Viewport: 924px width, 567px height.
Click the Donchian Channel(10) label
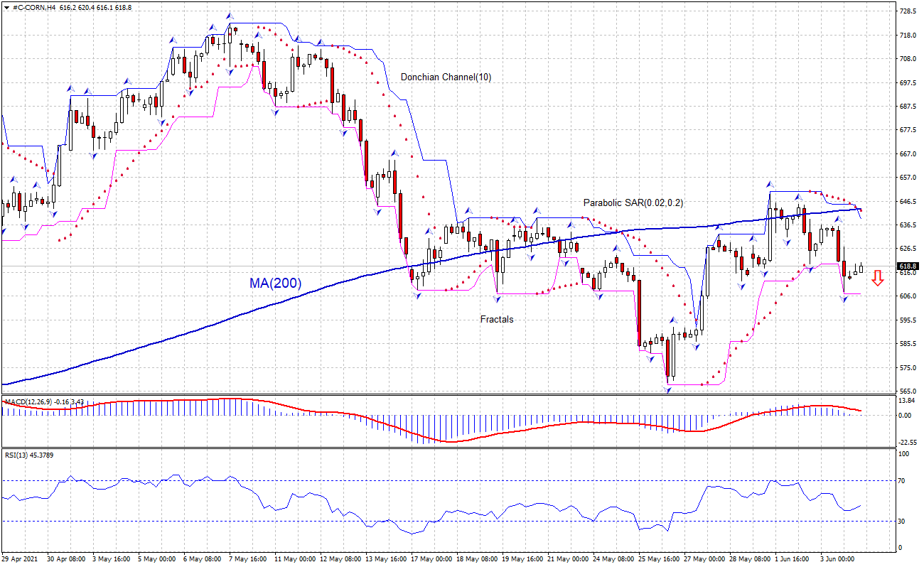[x=445, y=77]
